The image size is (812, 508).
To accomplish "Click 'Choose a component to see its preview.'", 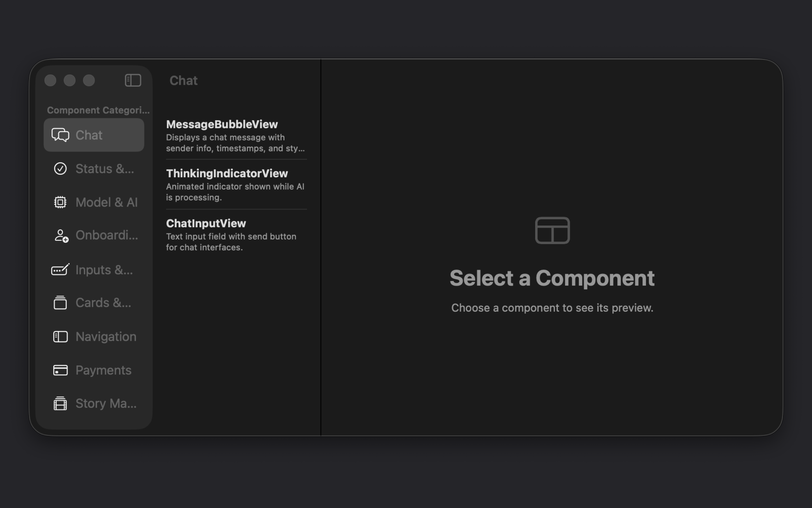I will coord(552,308).
